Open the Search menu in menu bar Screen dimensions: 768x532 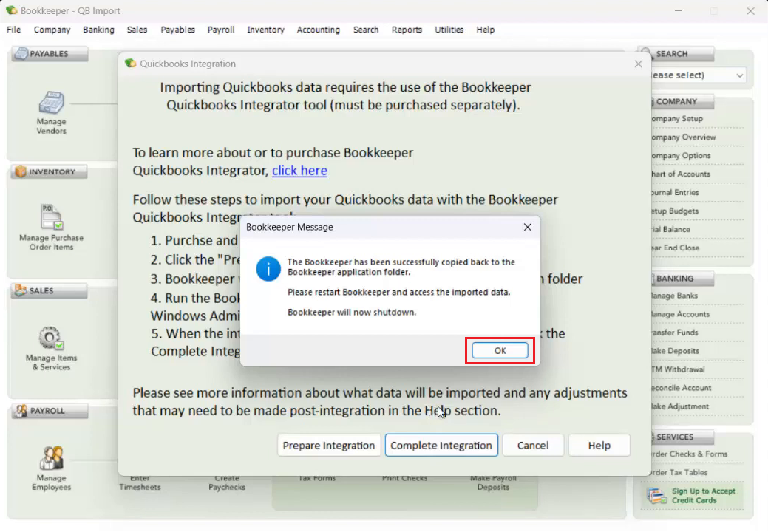[366, 30]
